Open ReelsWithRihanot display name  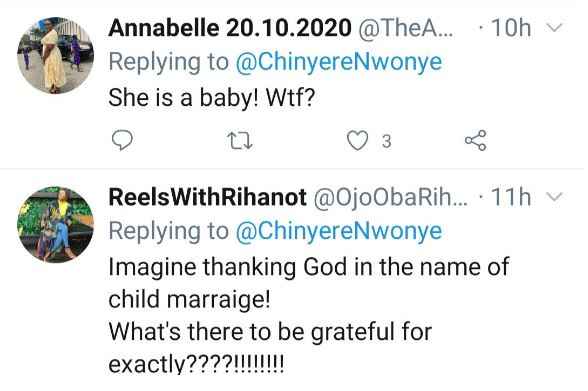pos(207,197)
